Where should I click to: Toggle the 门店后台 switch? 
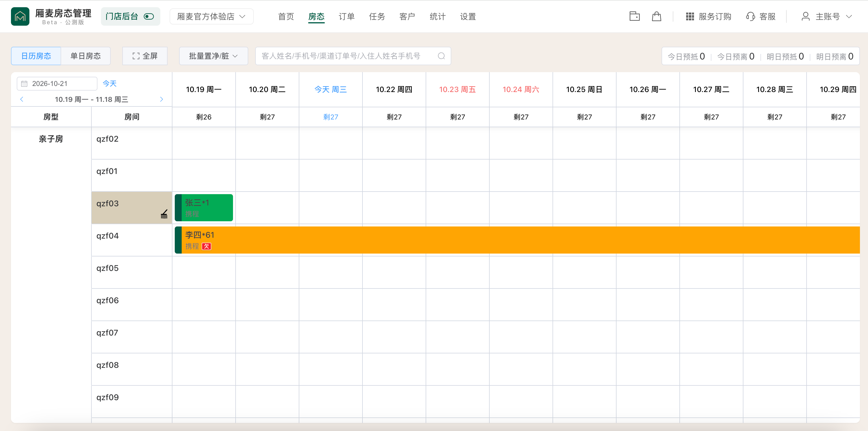click(149, 16)
